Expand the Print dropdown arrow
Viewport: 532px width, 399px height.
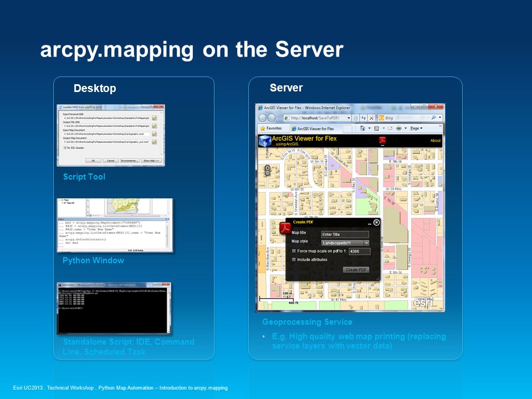pos(406,128)
